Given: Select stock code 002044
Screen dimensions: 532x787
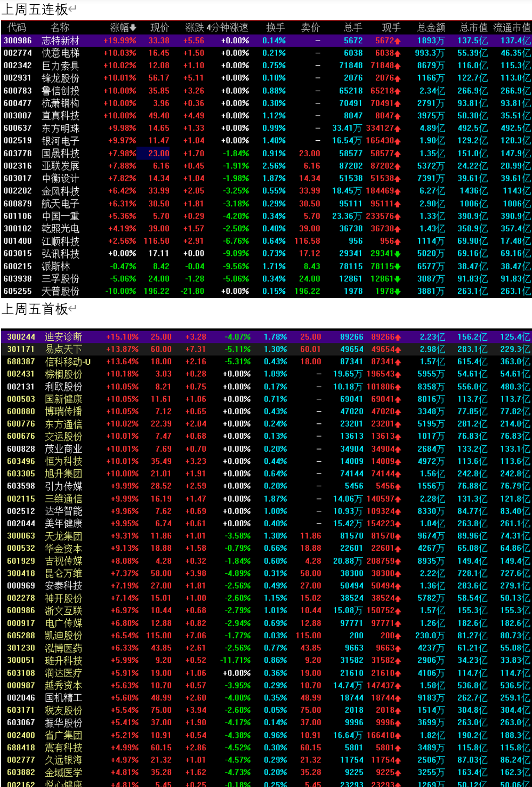Looking at the screenshot, I should [21, 524].
